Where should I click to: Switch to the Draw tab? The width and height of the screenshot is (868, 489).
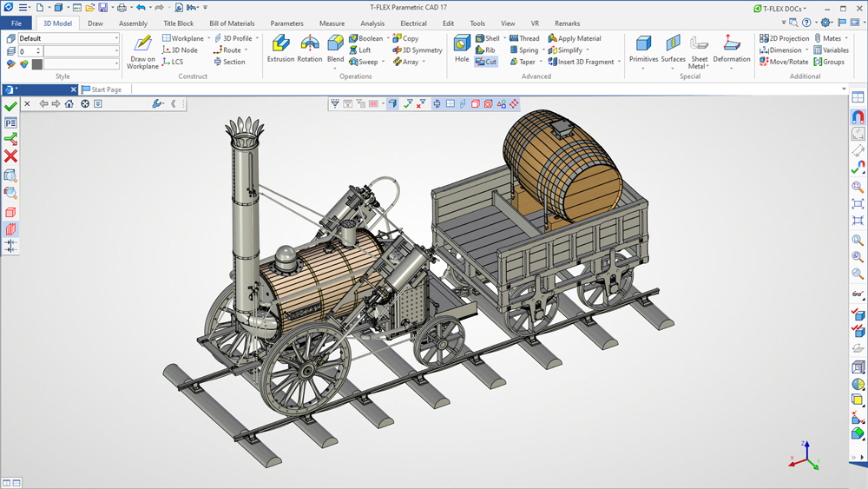click(95, 23)
